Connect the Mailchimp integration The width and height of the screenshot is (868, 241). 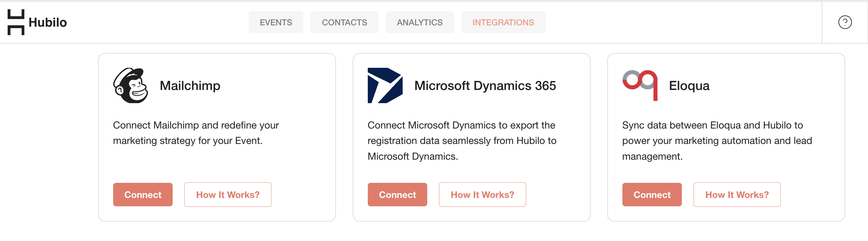click(143, 194)
